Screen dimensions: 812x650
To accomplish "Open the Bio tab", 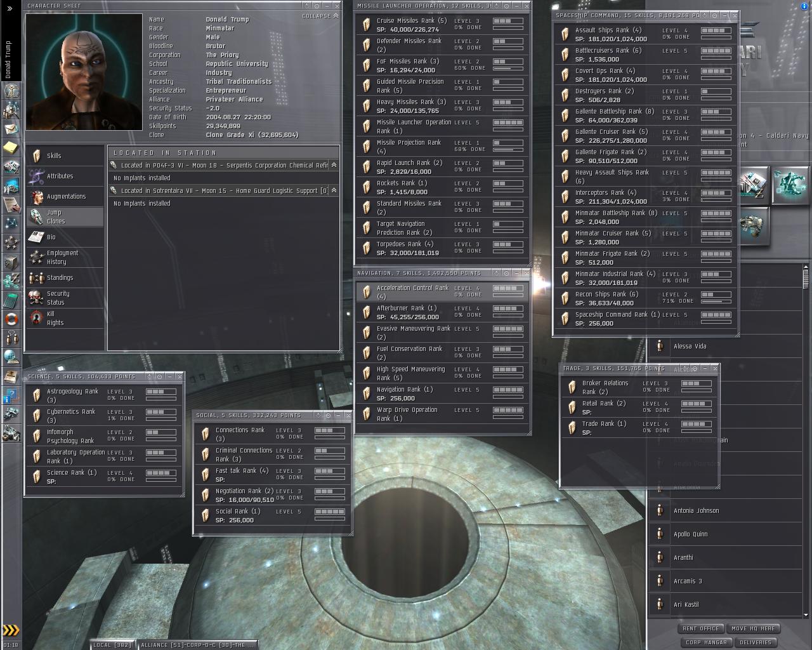I will coord(65,237).
